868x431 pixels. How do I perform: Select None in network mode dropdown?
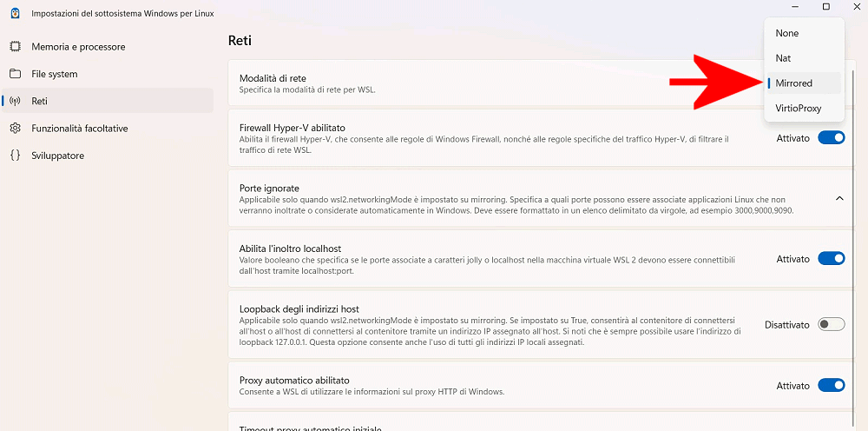[787, 33]
